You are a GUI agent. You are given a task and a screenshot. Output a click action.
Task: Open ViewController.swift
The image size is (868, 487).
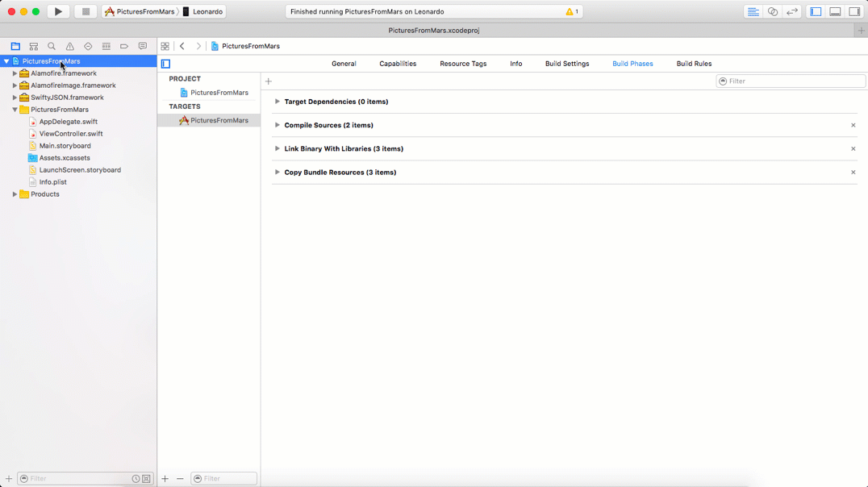click(71, 134)
